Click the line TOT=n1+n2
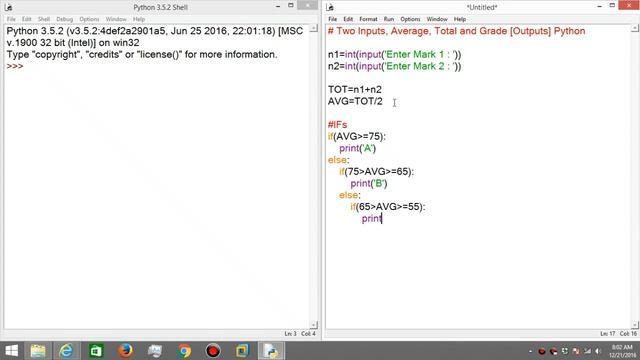The height and width of the screenshot is (360, 640). (355, 89)
